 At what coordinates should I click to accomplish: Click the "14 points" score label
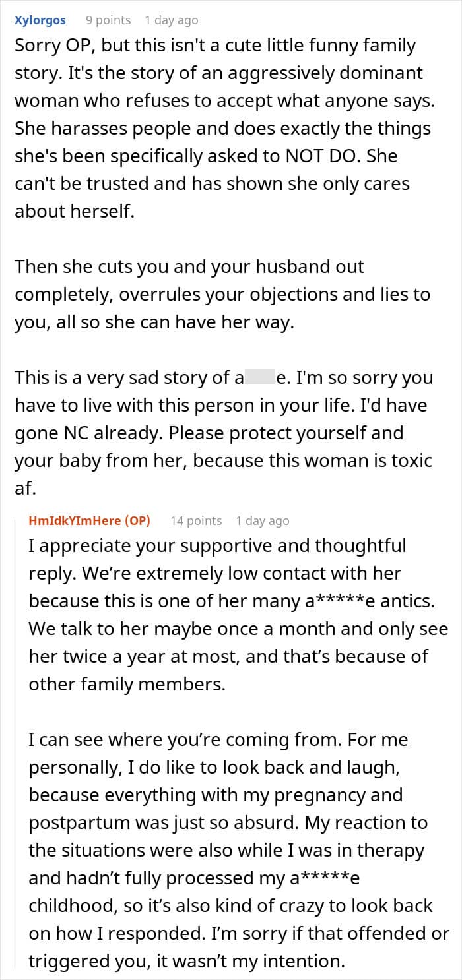[196, 520]
